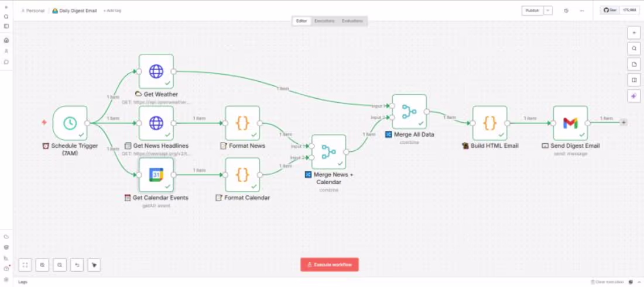Click the Send Digest Email label
Image resolution: width=644 pixels, height=287 pixels.
(571, 146)
